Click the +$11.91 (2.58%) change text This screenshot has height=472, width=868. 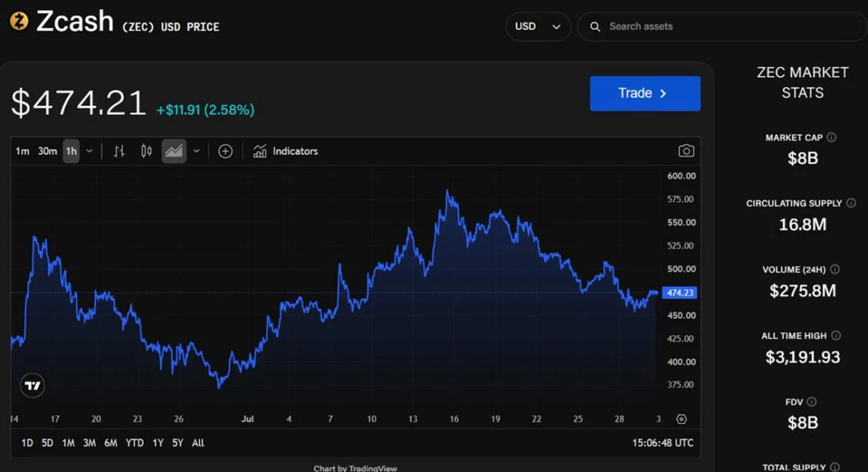pyautogui.click(x=205, y=110)
